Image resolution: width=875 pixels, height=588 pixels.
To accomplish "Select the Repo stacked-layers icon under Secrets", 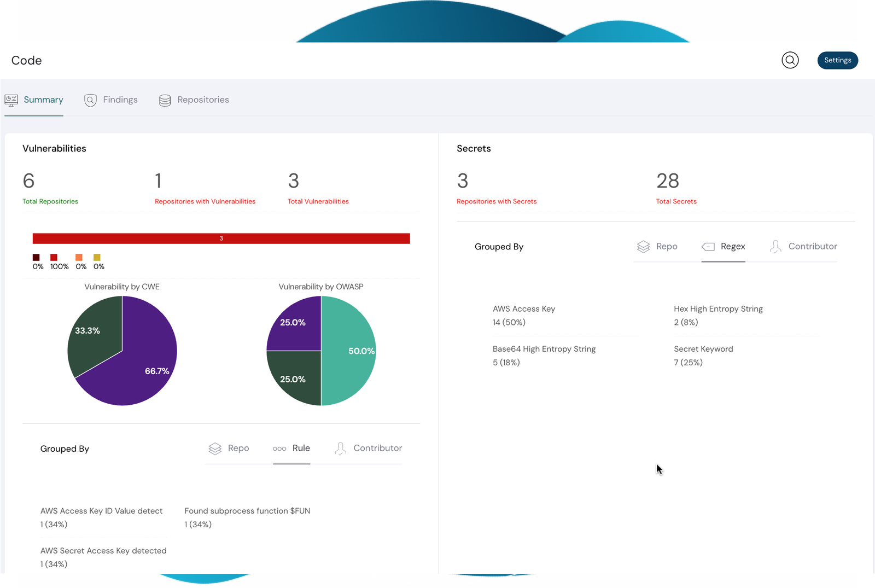I will (644, 246).
